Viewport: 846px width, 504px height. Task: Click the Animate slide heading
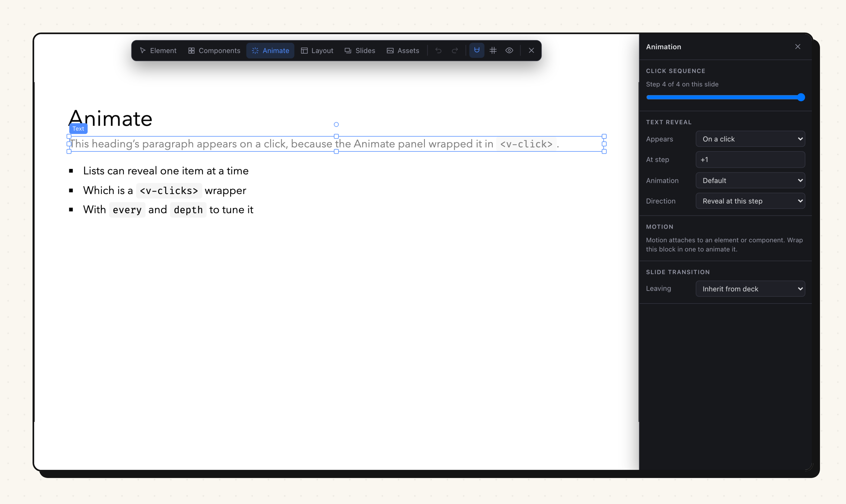click(110, 118)
